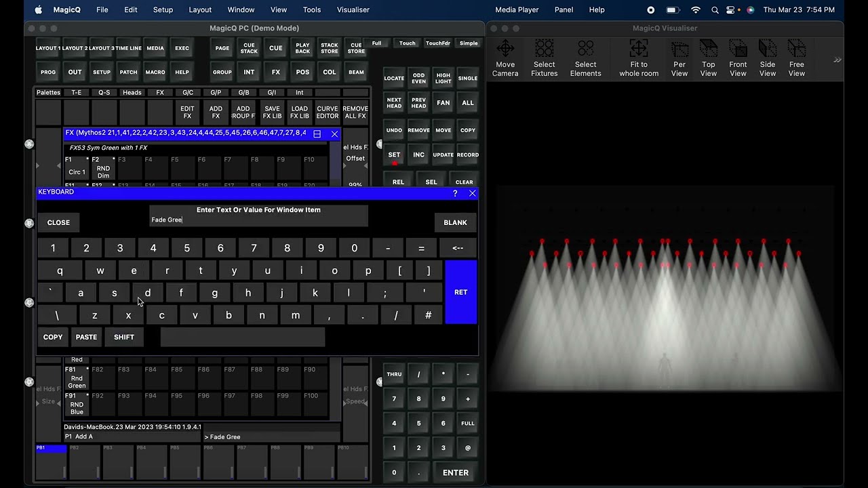This screenshot has height=488, width=868.
Task: Open macOS Spotlight search icon
Action: tap(715, 9)
